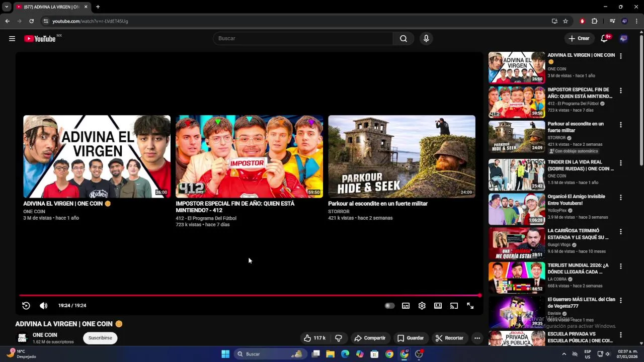This screenshot has height=362, width=644.
Task: Open the YouTube hamburger guide menu
Action: click(x=12, y=39)
